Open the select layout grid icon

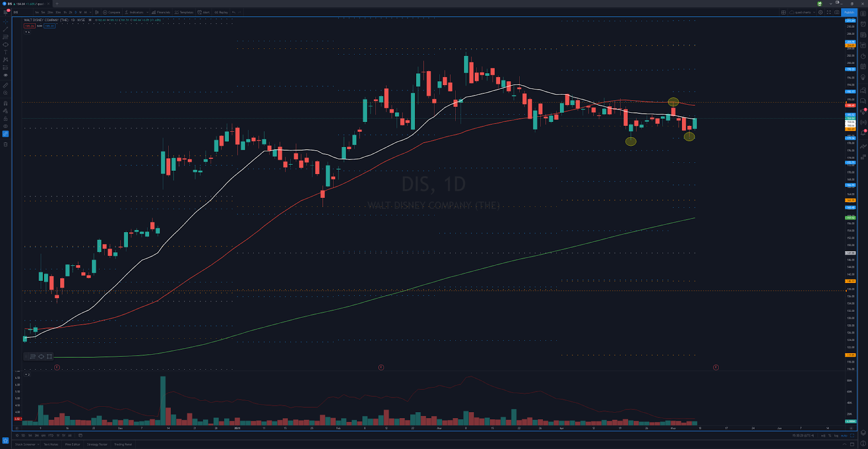pos(783,12)
